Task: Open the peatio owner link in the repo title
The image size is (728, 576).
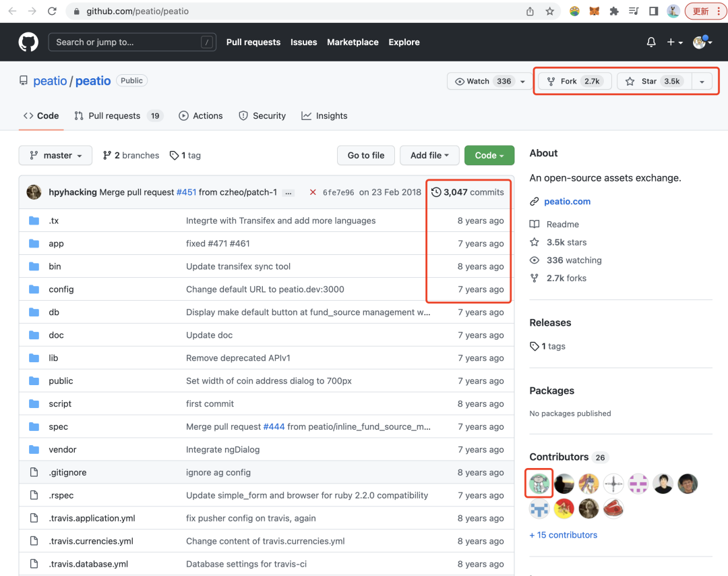Action: pos(50,81)
